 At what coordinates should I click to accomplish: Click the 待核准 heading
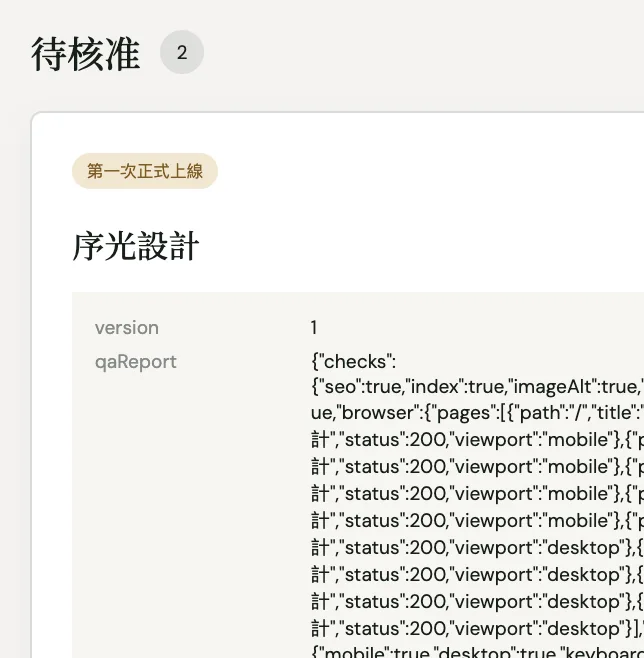coord(86,53)
